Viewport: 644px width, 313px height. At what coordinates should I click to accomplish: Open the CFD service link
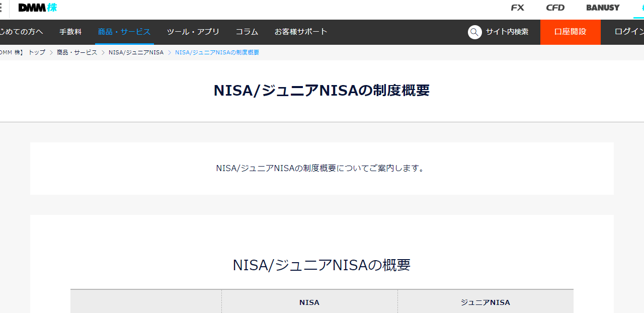[555, 8]
